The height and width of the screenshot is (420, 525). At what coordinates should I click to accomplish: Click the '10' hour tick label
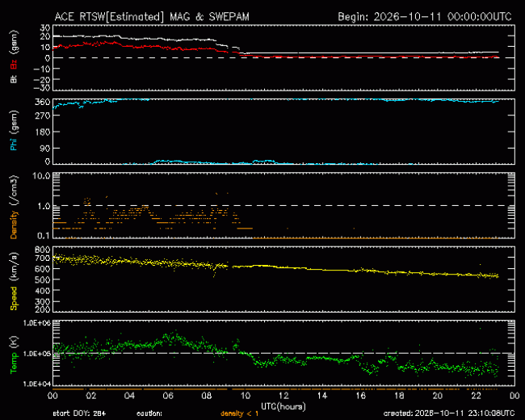click(245, 396)
